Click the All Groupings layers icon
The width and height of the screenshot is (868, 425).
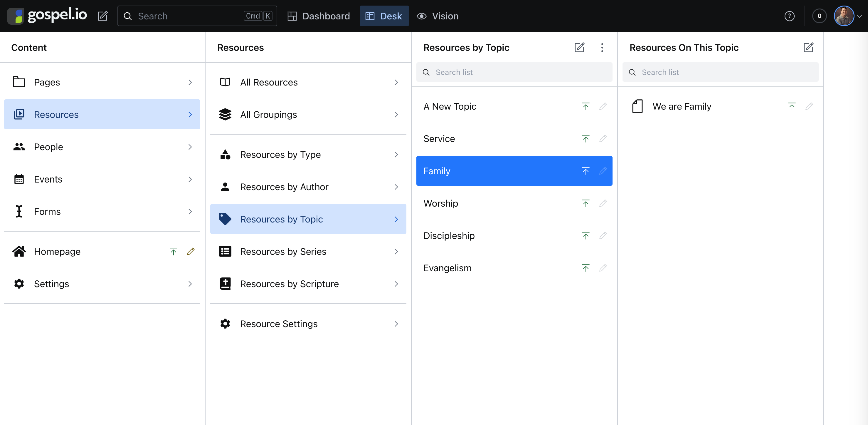coord(225,114)
